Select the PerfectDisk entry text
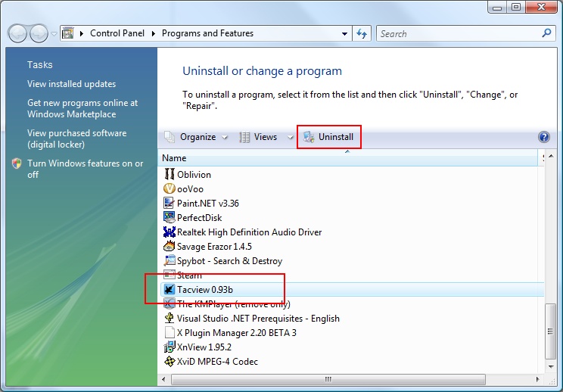This screenshot has height=392, width=563. pos(199,217)
